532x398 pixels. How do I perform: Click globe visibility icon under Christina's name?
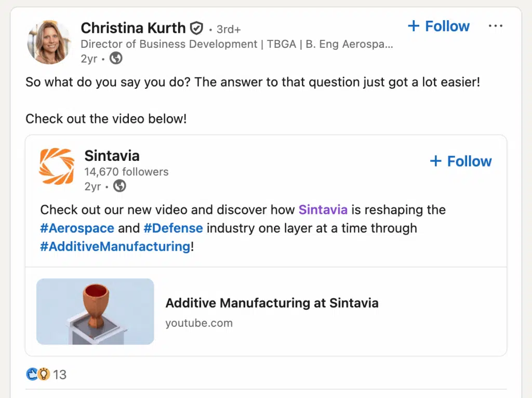[x=116, y=59]
